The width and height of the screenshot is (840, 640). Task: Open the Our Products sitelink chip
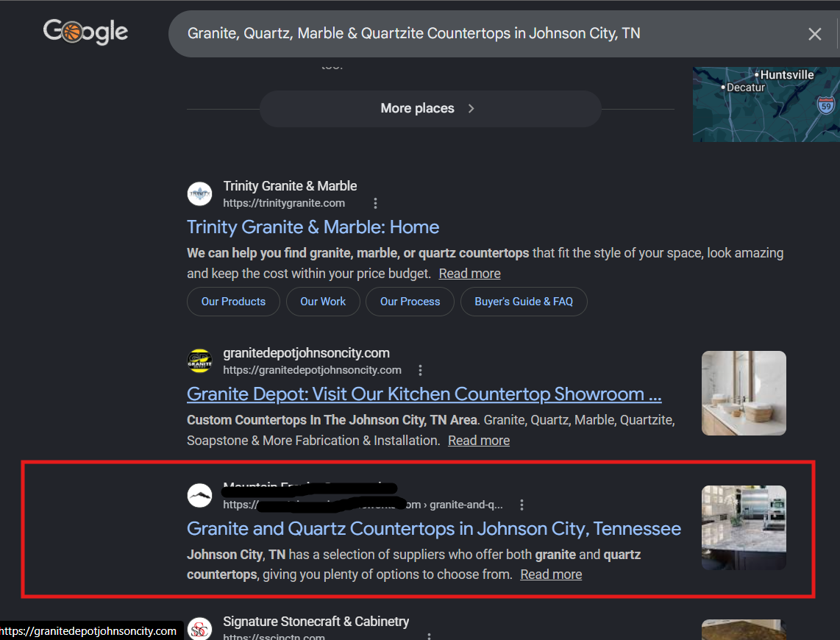point(233,302)
